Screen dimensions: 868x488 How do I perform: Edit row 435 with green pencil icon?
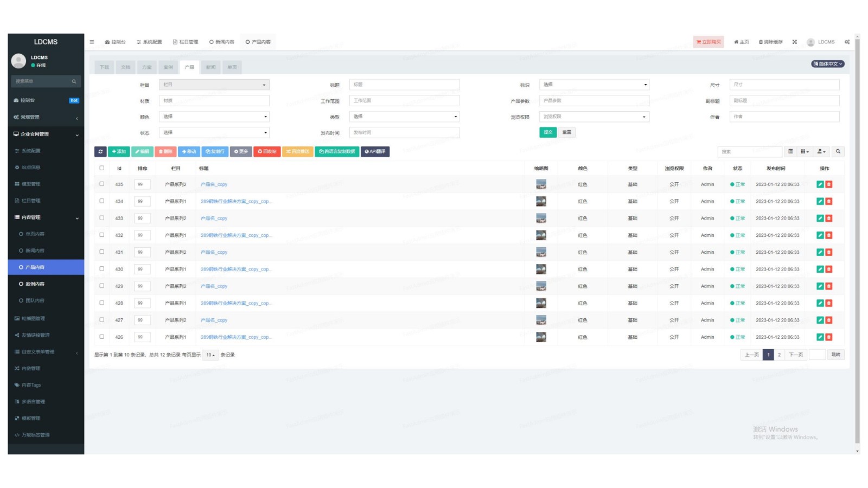(820, 184)
